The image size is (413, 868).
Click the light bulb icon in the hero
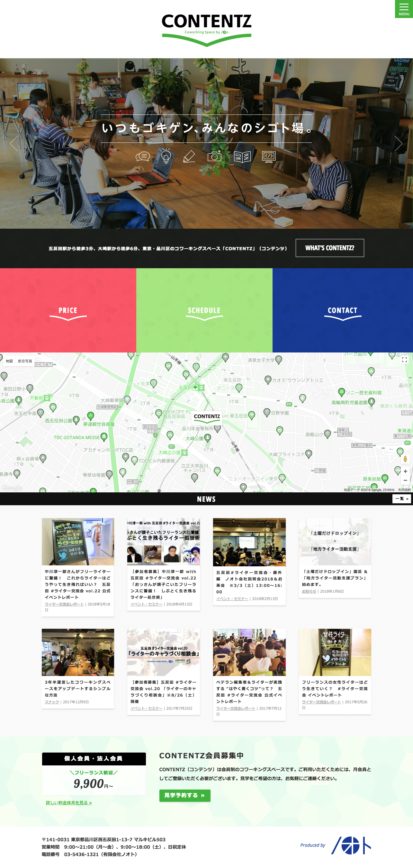166,156
